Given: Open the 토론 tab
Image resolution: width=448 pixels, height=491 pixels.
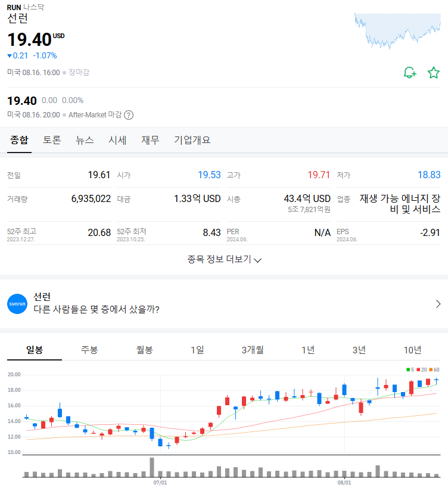Looking at the screenshot, I should coord(52,139).
